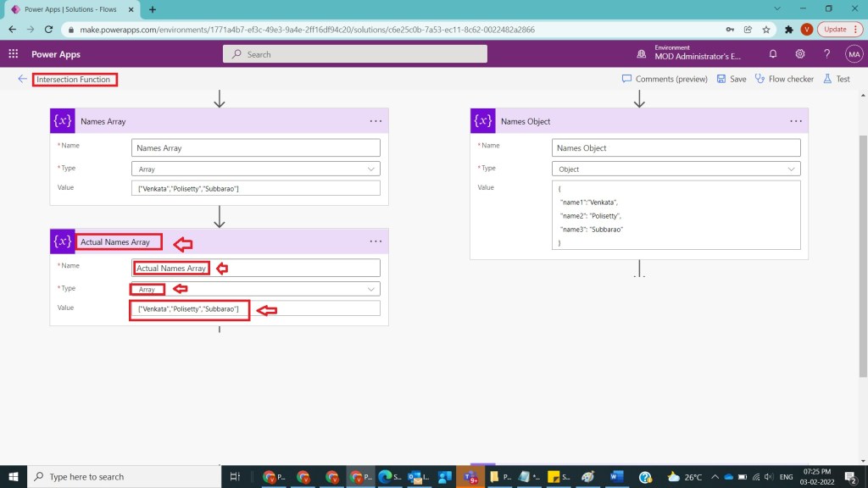Open the Power Apps app launcher waffle

point(14,54)
